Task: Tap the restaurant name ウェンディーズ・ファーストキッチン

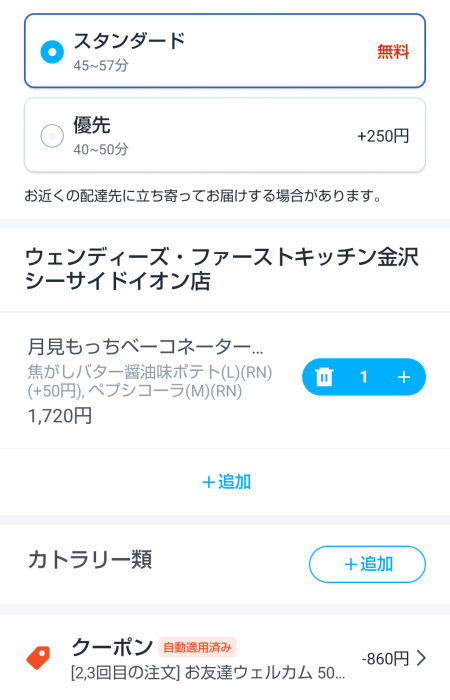Action: pos(222,269)
